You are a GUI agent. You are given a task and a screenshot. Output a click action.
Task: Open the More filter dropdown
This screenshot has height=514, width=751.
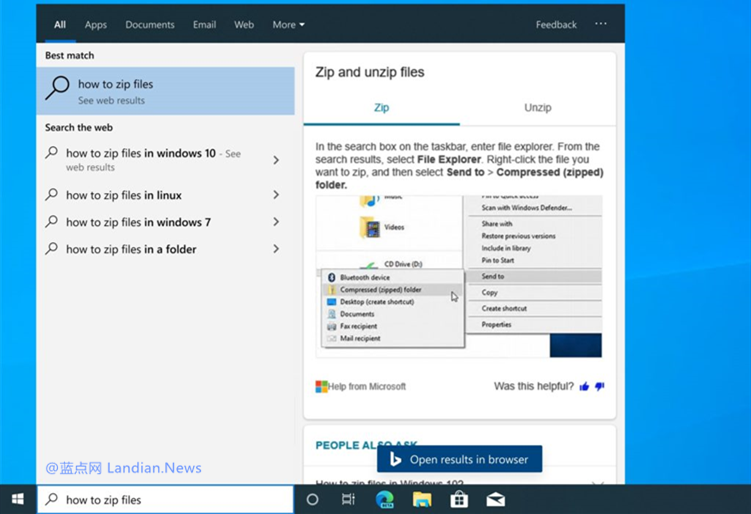(x=288, y=24)
